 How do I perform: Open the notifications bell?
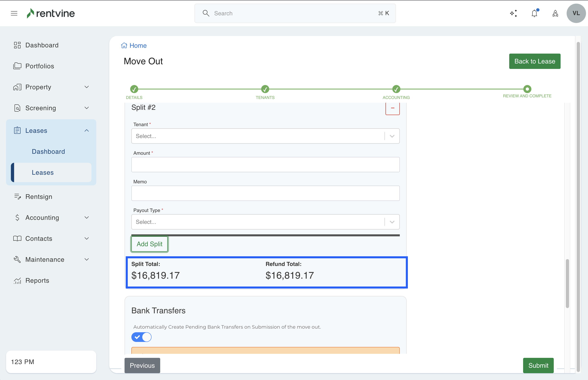534,13
